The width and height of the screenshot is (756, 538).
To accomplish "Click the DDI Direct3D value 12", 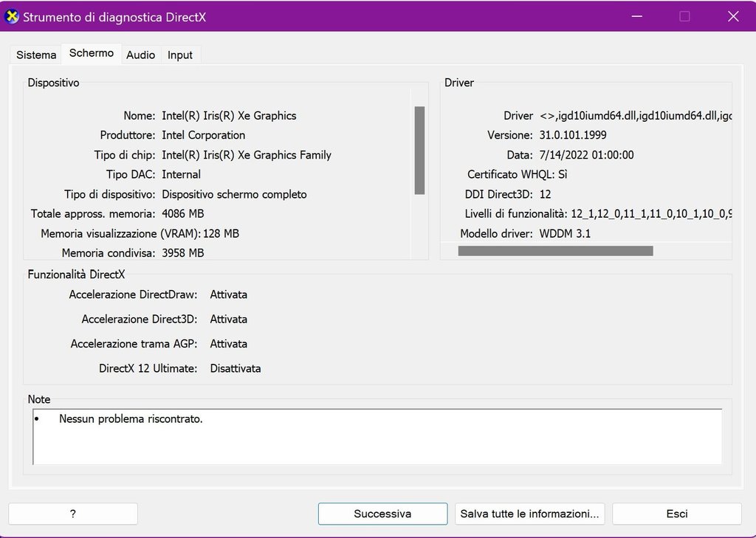I will pyautogui.click(x=545, y=194).
